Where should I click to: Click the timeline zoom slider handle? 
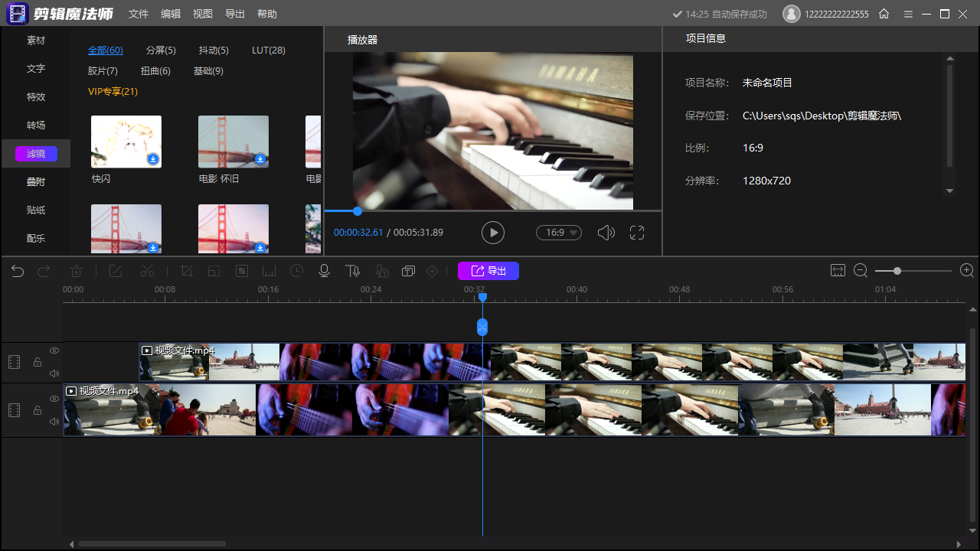click(x=897, y=271)
